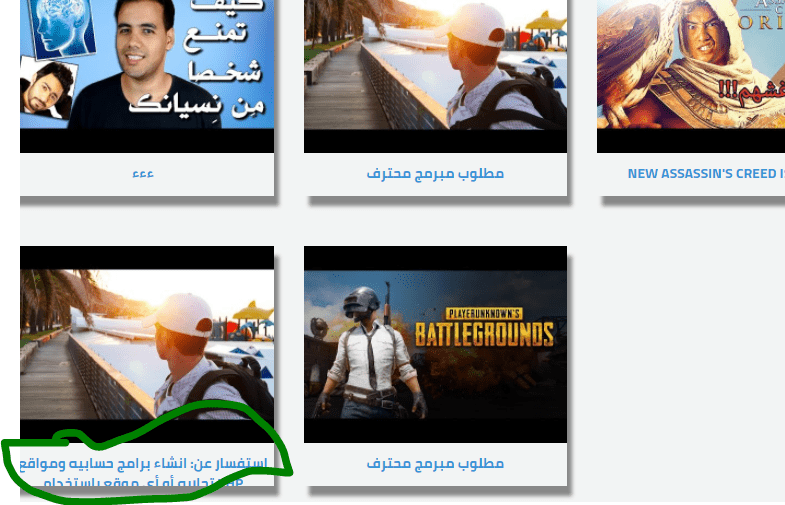Click the 'ععع' card title link
Viewport: 785px width, 505px height.
point(143,174)
